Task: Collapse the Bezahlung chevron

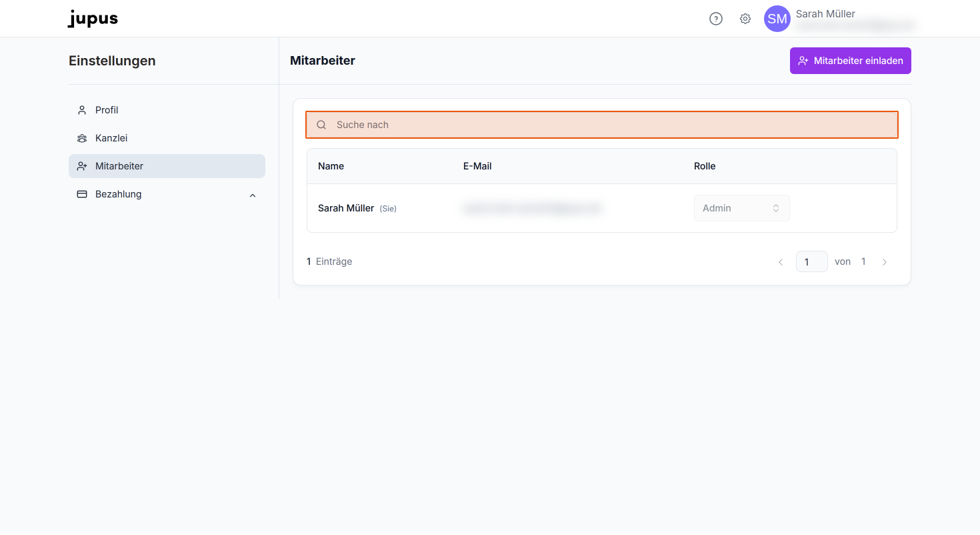Action: (253, 195)
